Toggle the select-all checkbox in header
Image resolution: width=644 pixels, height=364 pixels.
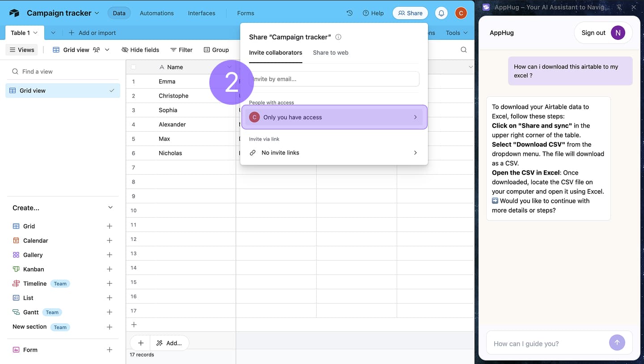click(133, 67)
